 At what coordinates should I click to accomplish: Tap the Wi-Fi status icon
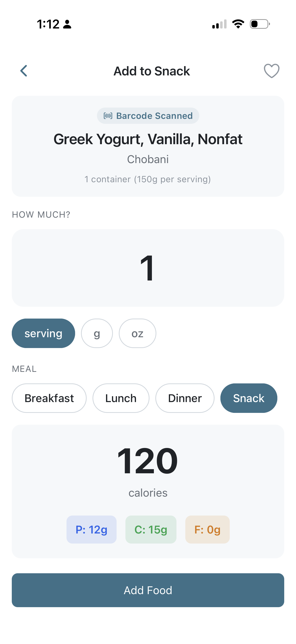tap(238, 24)
